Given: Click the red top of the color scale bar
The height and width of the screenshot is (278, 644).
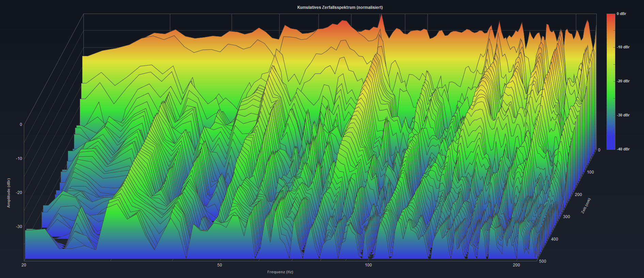Looking at the screenshot, I should (x=611, y=16).
